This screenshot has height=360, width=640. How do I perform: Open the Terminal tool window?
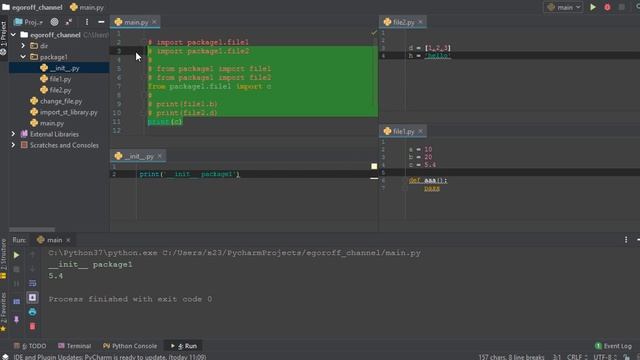coord(74,346)
